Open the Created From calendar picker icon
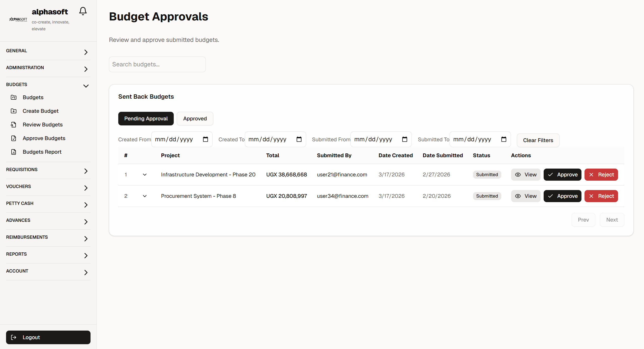Image resolution: width=644 pixels, height=349 pixels. pos(205,139)
